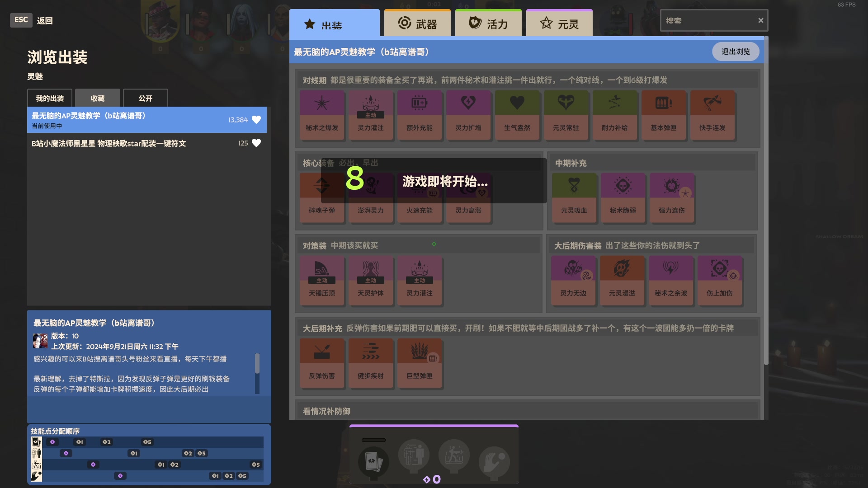Viewport: 868px width, 488px height.
Task: Open the 出装 tab
Action: 335,23
